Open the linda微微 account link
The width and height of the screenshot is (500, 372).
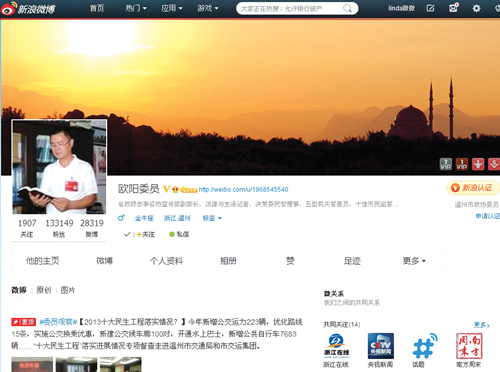402,8
